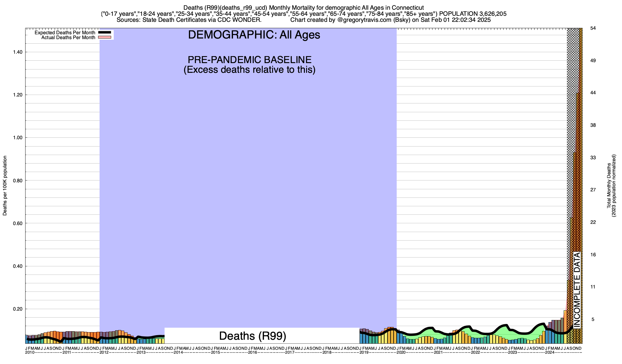Click "Sources: State Death Certificates via CDC WONDER."
This screenshot has height=364, width=622.
tap(189, 20)
